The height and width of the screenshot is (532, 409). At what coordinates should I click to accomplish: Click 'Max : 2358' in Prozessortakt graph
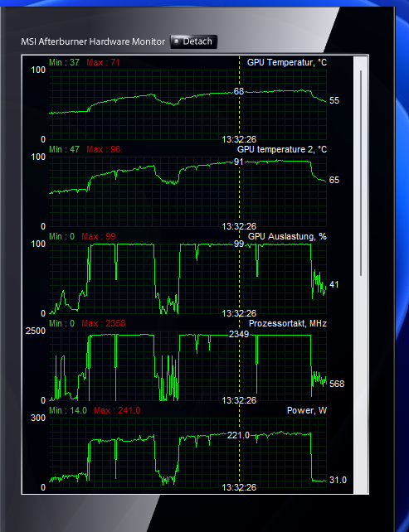tap(103, 323)
